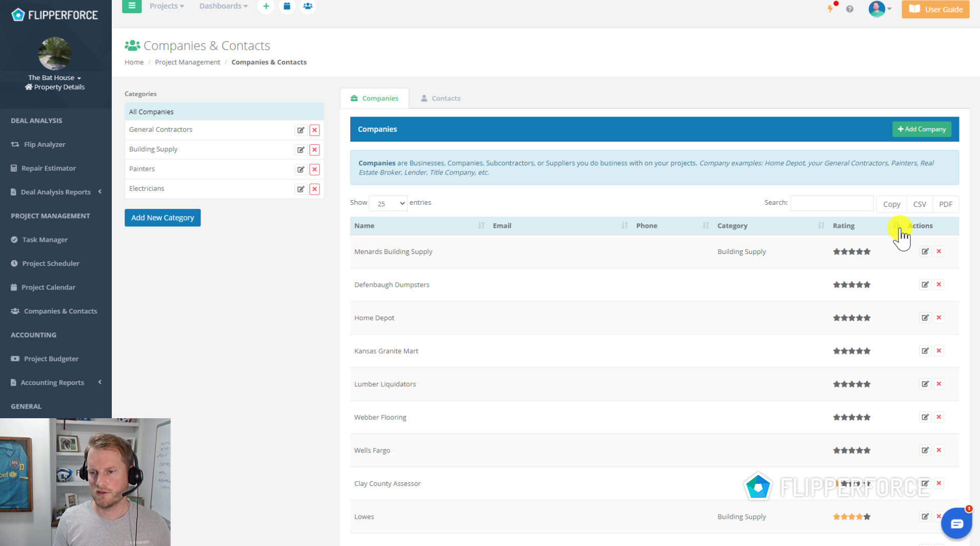
Task: Open Property Details link
Action: (x=55, y=87)
